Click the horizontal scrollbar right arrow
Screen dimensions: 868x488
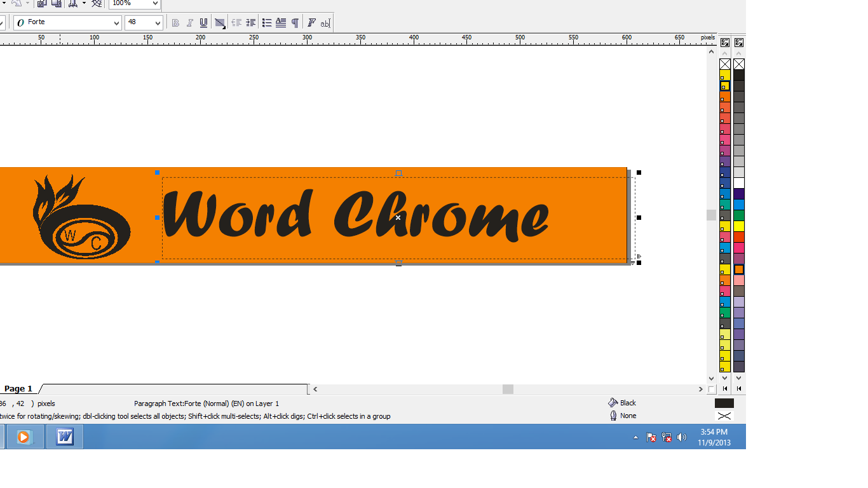(701, 389)
